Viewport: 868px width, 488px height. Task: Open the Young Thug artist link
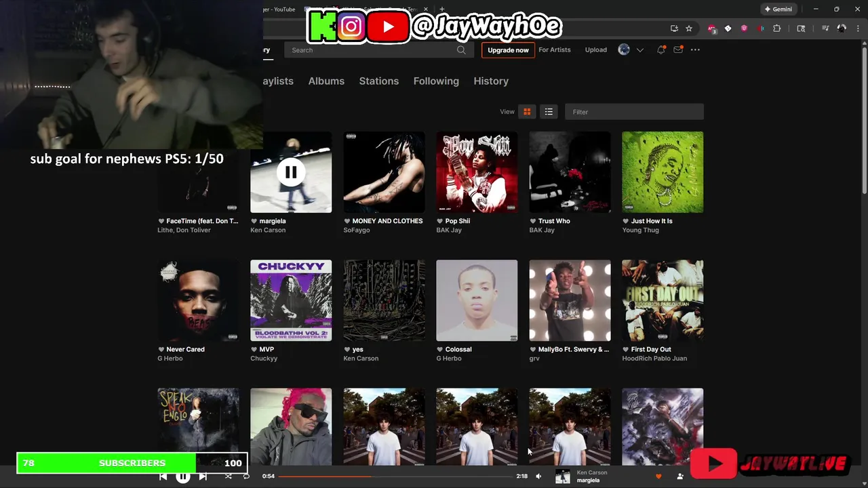click(x=640, y=230)
